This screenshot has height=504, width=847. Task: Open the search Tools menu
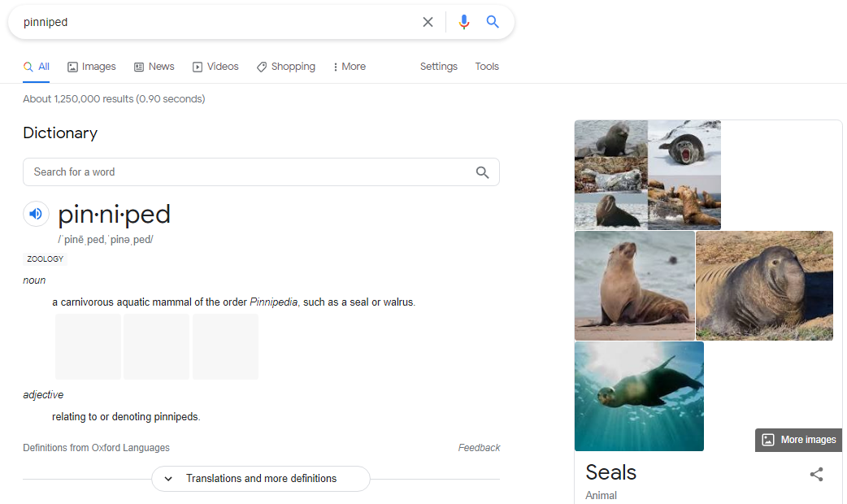(487, 67)
